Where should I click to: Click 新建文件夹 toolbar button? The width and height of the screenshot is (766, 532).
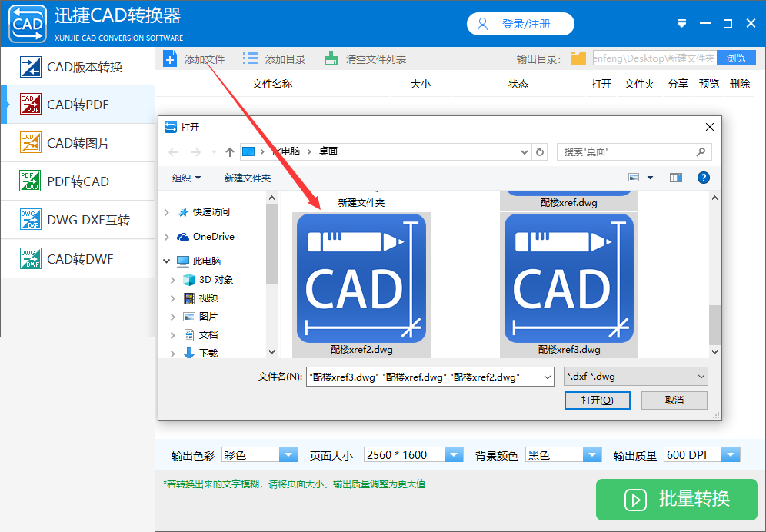pyautogui.click(x=247, y=178)
